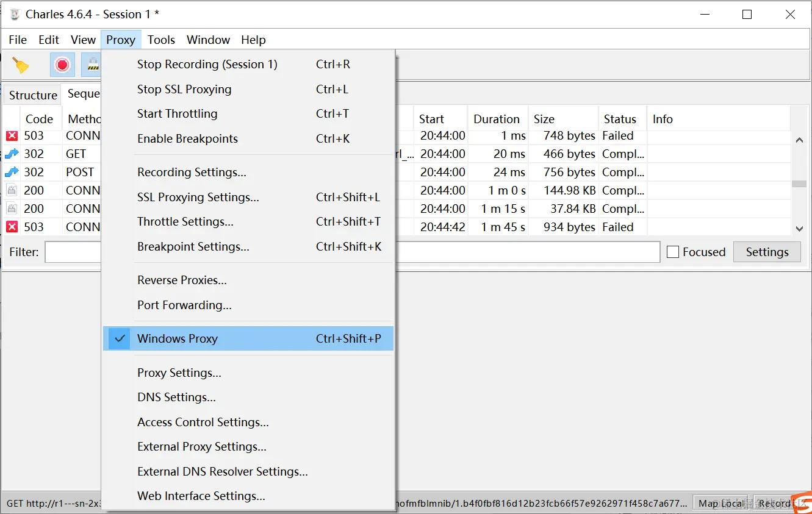Image resolution: width=812 pixels, height=514 pixels.
Task: Open the Edit menu
Action: coord(49,40)
